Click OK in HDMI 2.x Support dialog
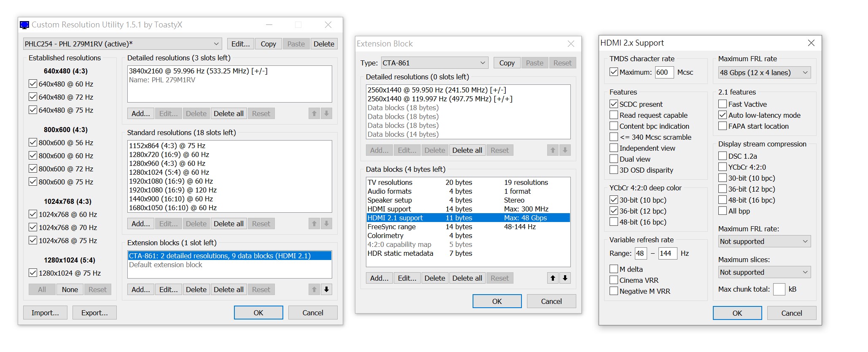 click(x=737, y=313)
